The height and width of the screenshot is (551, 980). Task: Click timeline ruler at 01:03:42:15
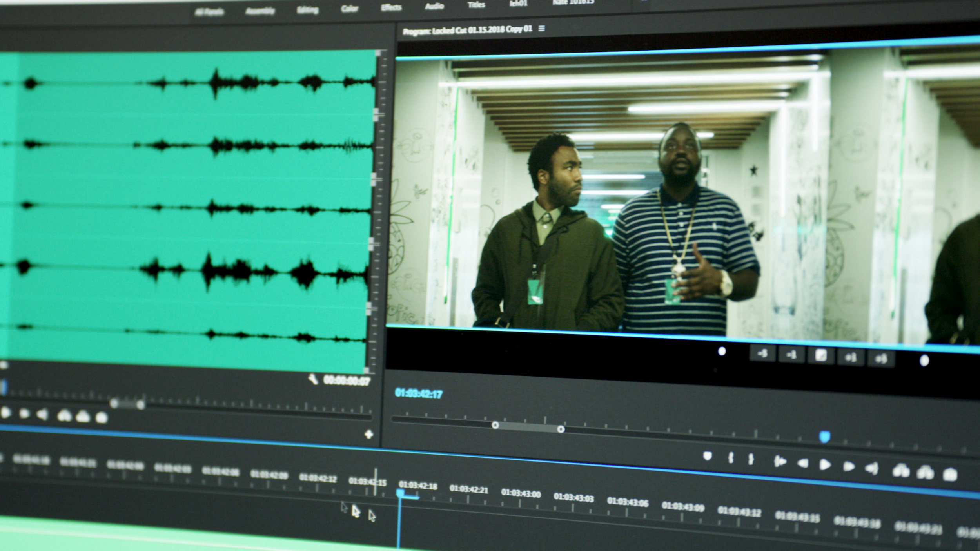(x=368, y=482)
